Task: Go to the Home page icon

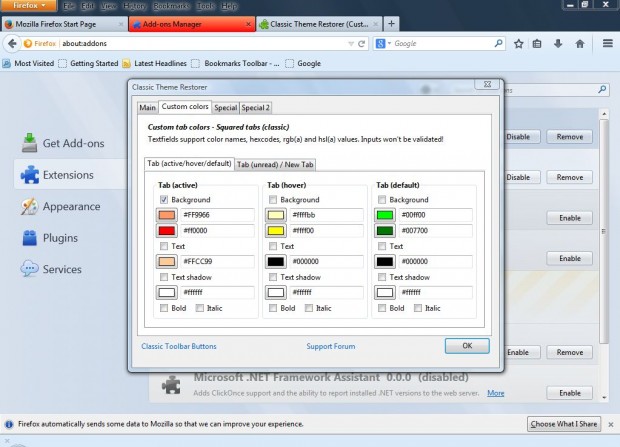Action: 580,44
